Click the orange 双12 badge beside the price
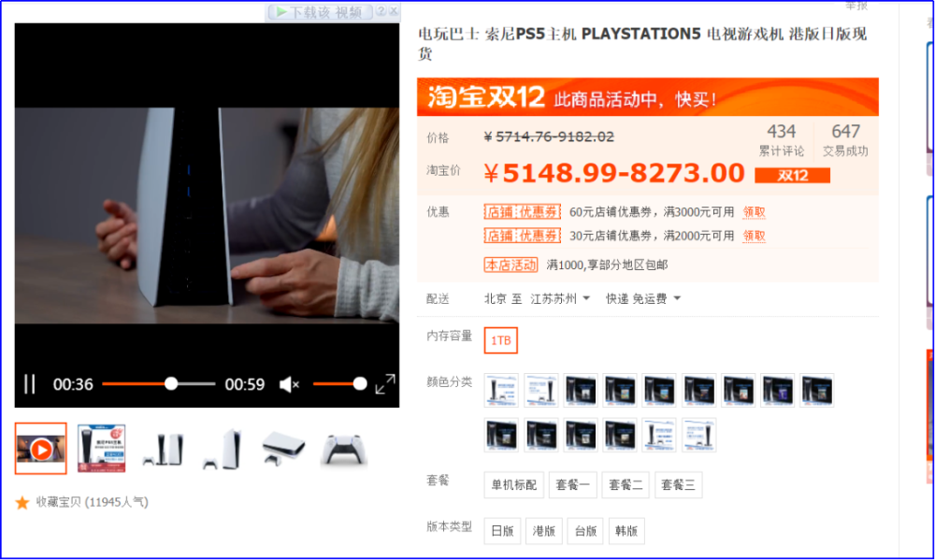 pos(793,176)
